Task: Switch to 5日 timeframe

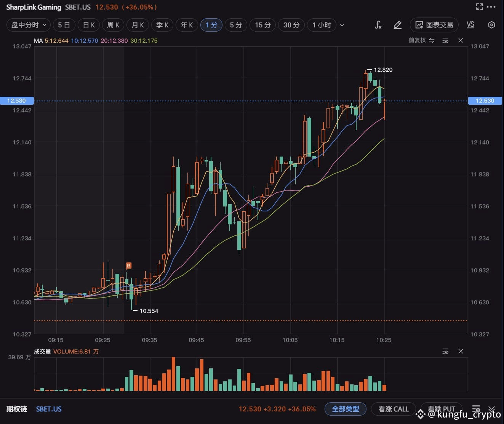Action: (64, 25)
